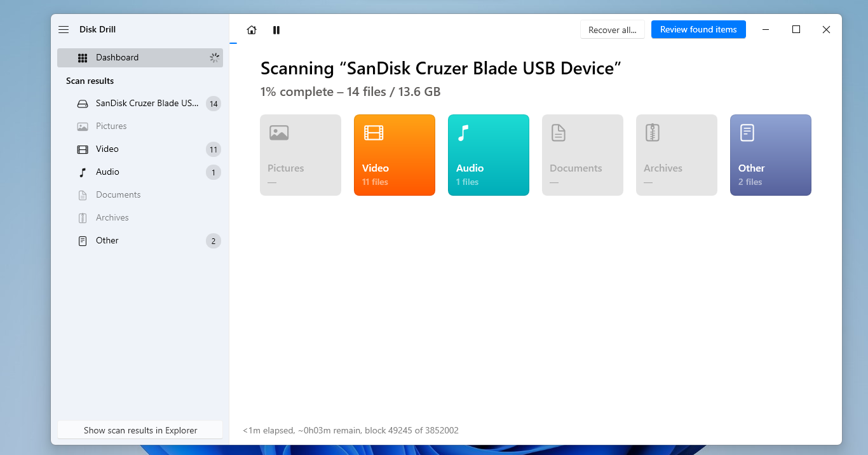Click the 1 badge next to Audio
This screenshot has width=868, height=455.
(x=214, y=172)
